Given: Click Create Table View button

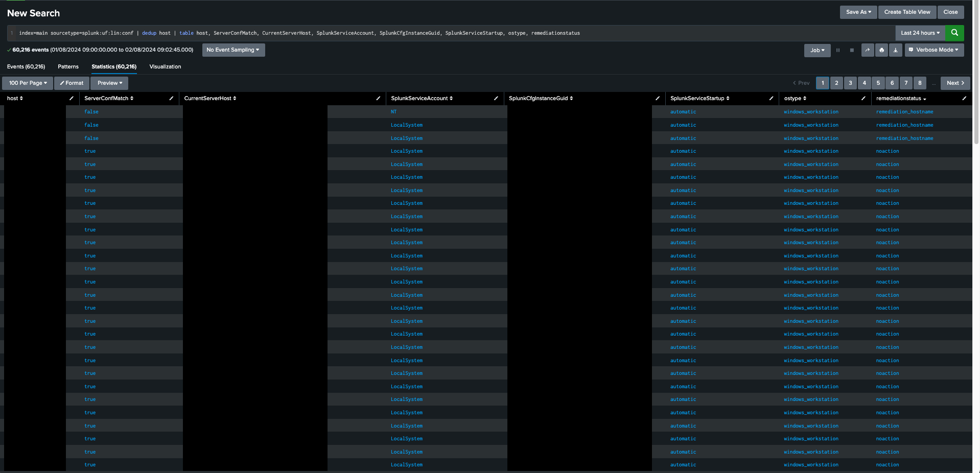Looking at the screenshot, I should [x=907, y=12].
